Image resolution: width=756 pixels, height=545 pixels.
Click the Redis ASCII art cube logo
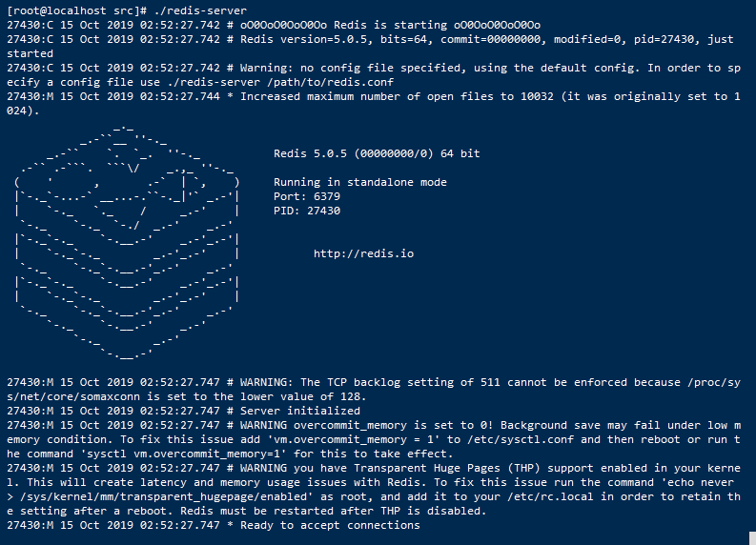127,242
